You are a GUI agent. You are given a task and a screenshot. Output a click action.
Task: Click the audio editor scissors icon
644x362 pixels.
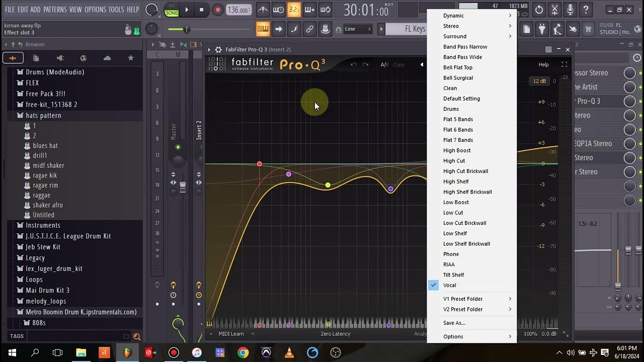tap(554, 10)
